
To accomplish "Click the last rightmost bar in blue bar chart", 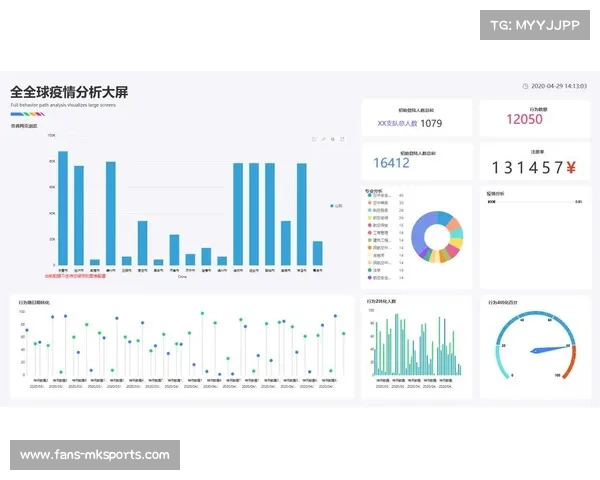I will [x=318, y=253].
